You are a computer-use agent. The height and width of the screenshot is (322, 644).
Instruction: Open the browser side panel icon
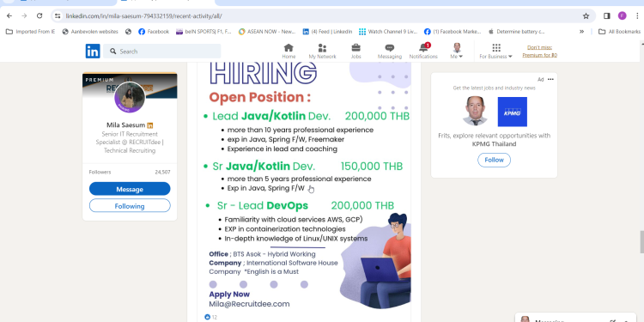click(606, 16)
